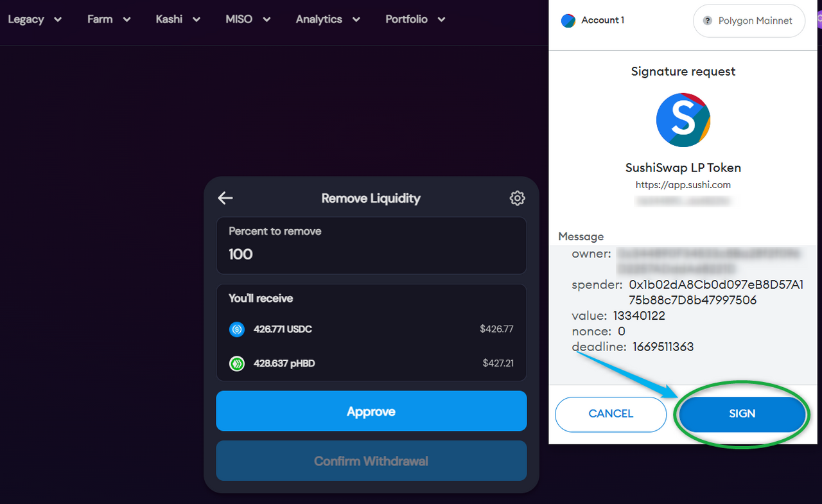Click the 426.771 USDC amount

[283, 329]
